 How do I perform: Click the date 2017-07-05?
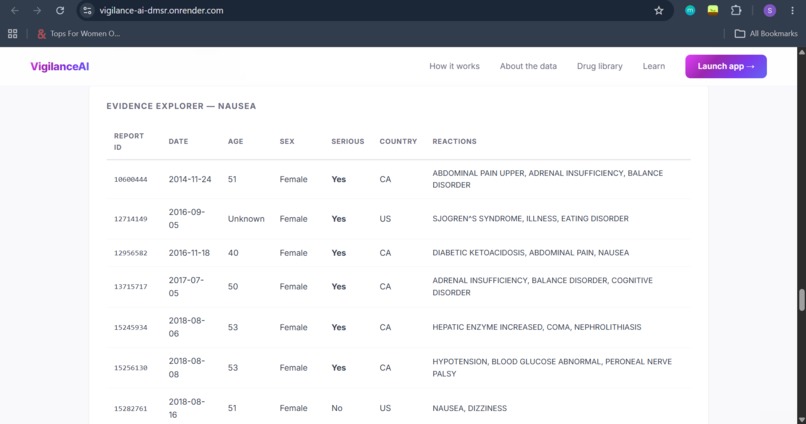pyautogui.click(x=186, y=286)
